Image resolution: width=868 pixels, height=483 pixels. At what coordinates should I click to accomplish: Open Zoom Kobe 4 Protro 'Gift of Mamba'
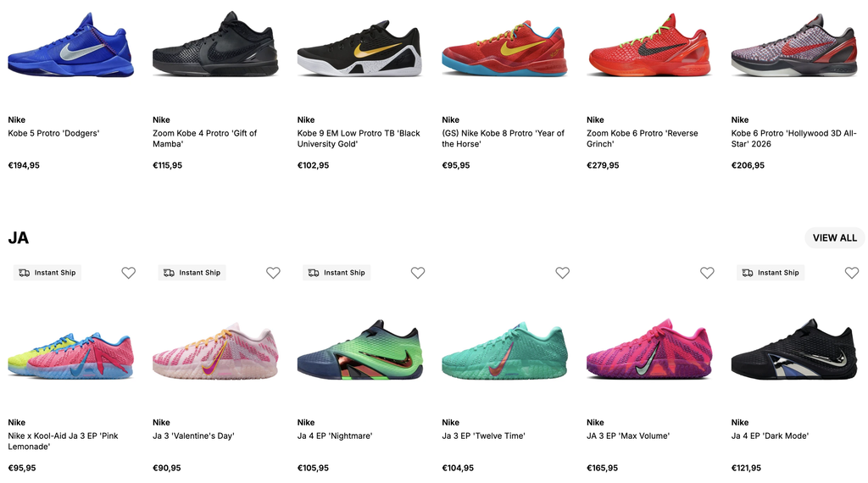pos(205,138)
